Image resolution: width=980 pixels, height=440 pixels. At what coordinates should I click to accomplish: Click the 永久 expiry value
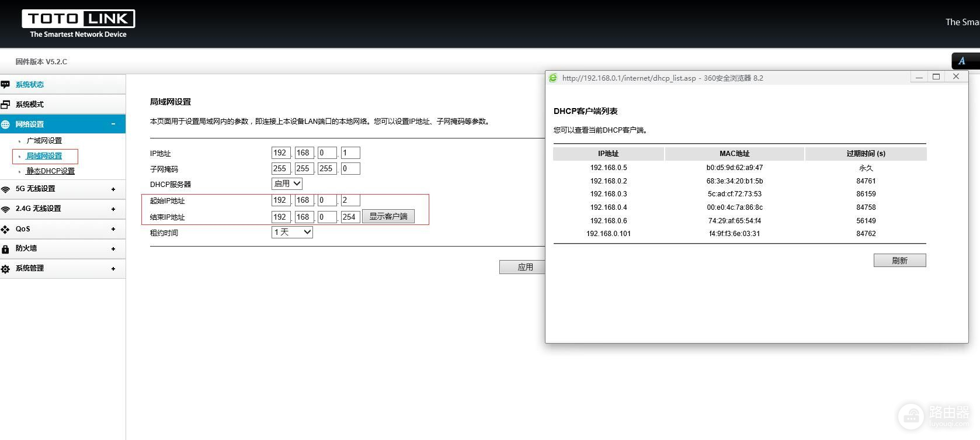pyautogui.click(x=866, y=168)
